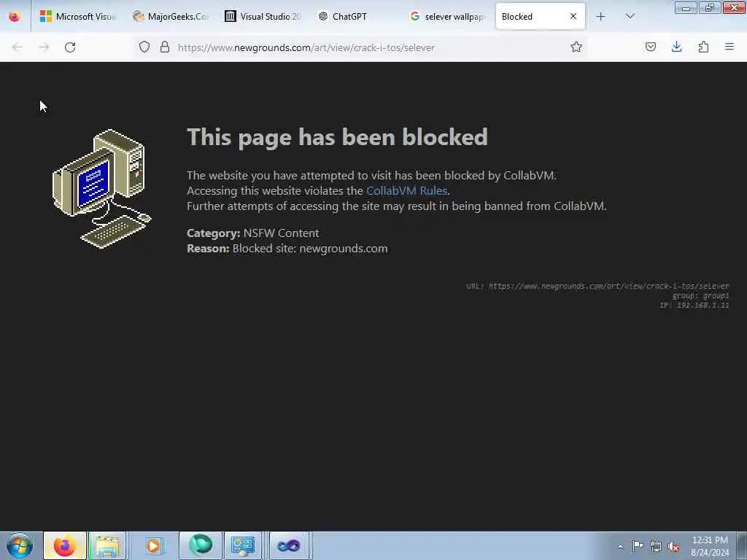Click the 'Category: NSFW Content' line
Screen dimensions: 747x560
[x=253, y=233]
